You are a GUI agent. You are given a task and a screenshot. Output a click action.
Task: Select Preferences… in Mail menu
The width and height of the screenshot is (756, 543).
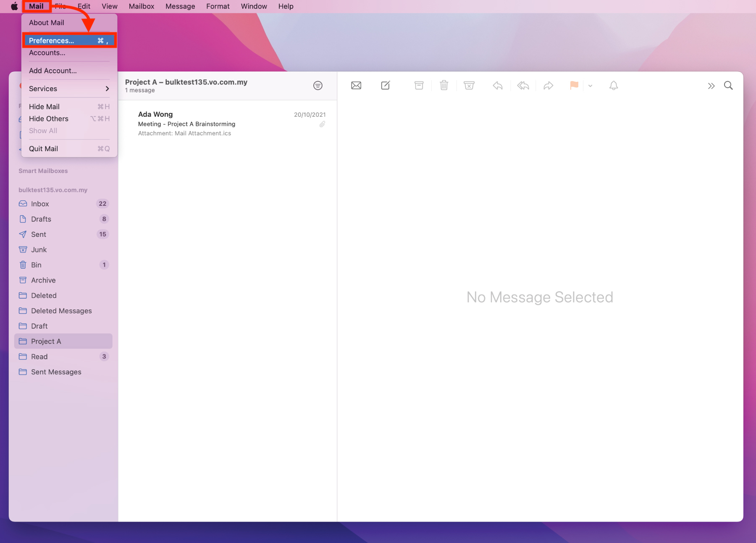69,41
